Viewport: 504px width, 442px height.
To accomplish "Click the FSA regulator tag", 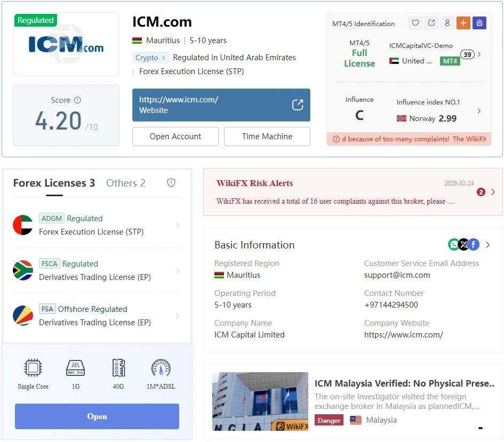I will 47,309.
